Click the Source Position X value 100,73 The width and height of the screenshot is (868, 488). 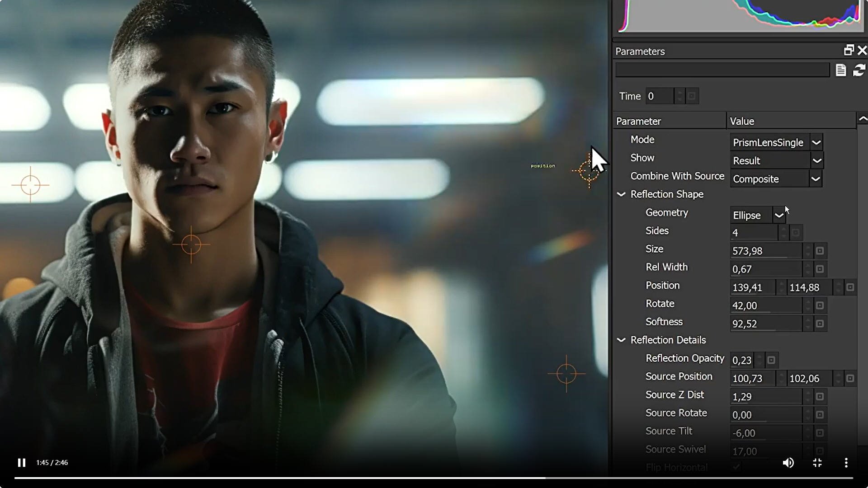[753, 379]
